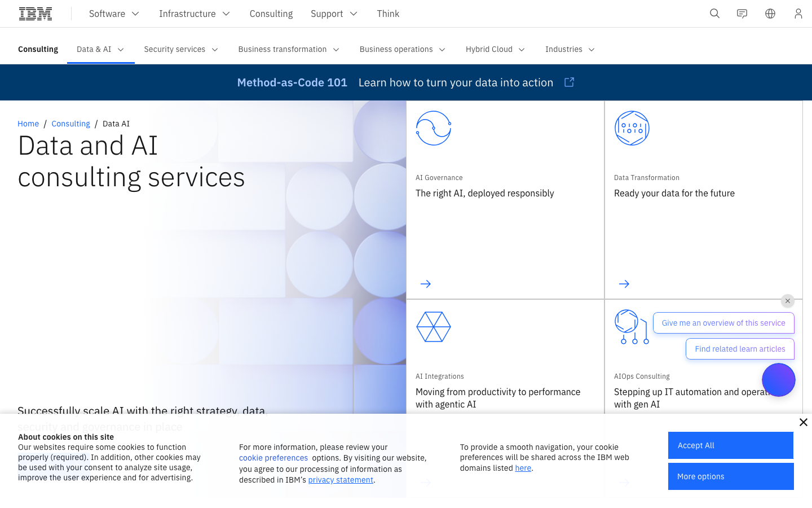Open the cookie preferences link
The image size is (812, 508).
(x=273, y=458)
